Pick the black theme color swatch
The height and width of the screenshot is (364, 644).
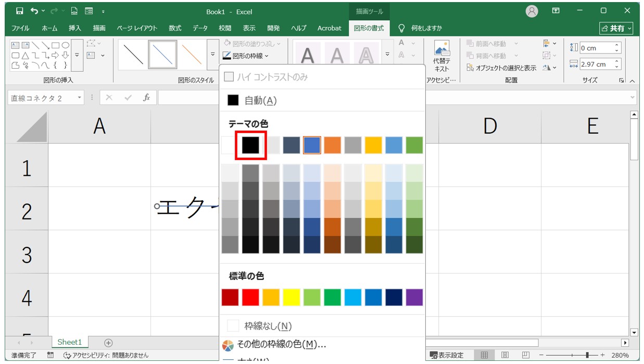[250, 145]
